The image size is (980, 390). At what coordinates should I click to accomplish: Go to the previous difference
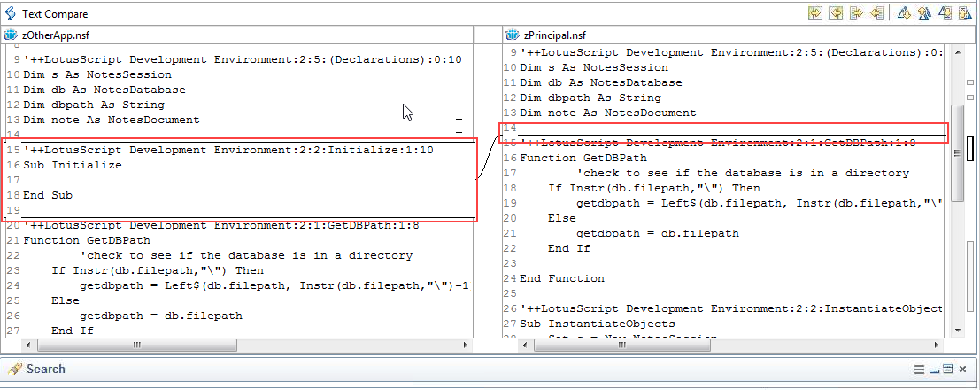point(924,13)
